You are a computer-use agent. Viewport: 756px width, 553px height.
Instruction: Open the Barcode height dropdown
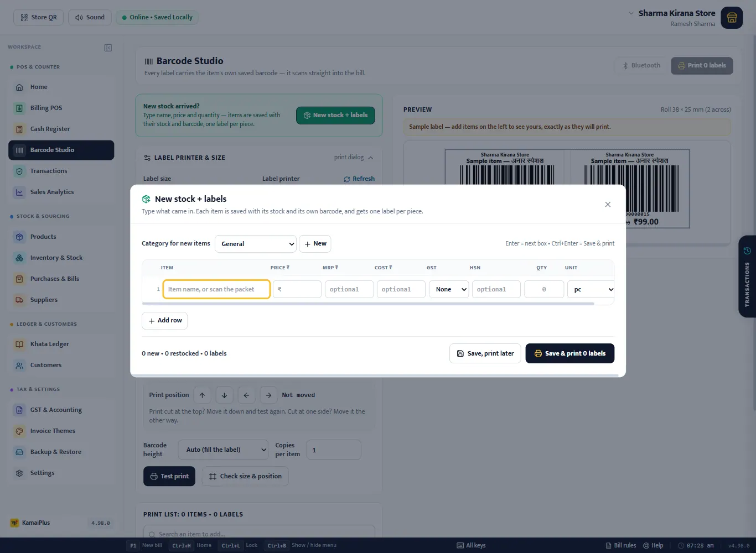click(224, 450)
